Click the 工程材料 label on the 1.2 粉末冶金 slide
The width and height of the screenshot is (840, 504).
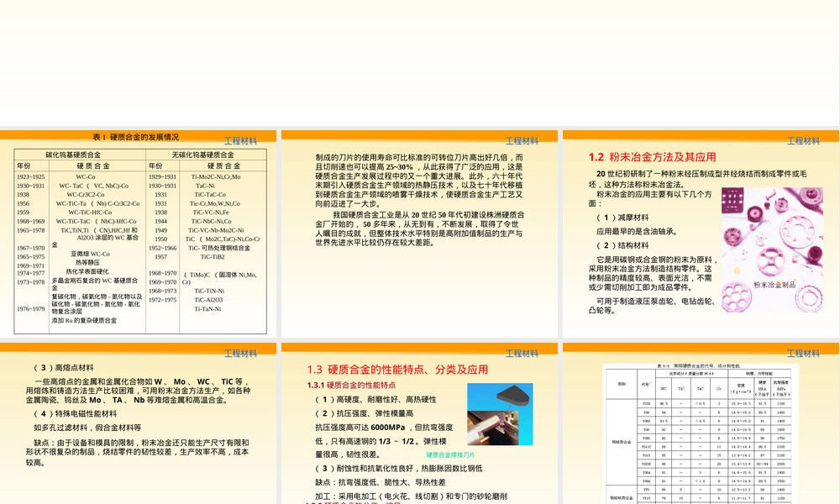pos(803,141)
